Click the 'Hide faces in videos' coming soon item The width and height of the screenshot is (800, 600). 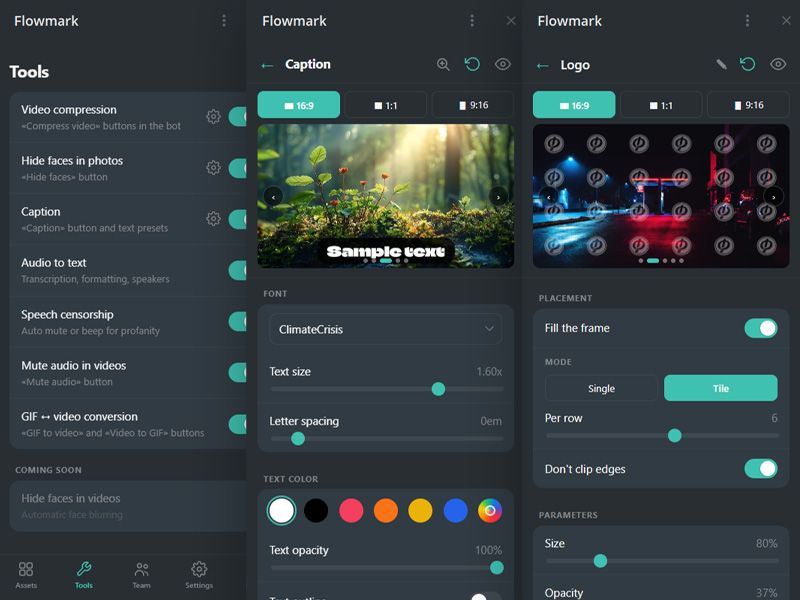click(x=128, y=506)
